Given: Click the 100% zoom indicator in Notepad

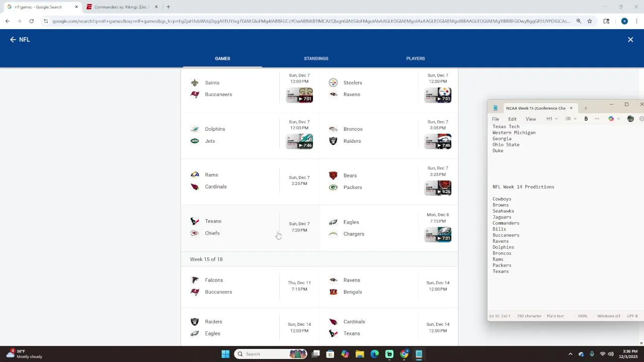Looking at the screenshot, I should coord(582,316).
